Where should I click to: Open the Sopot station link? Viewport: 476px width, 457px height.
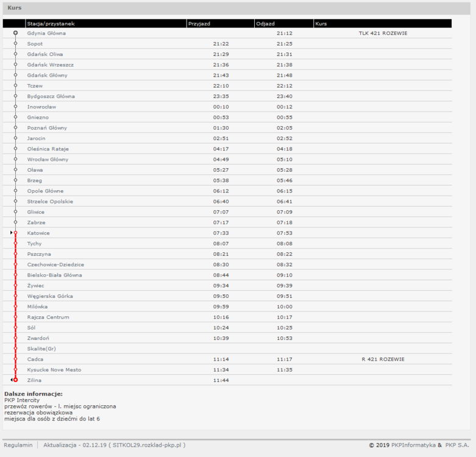tap(35, 44)
